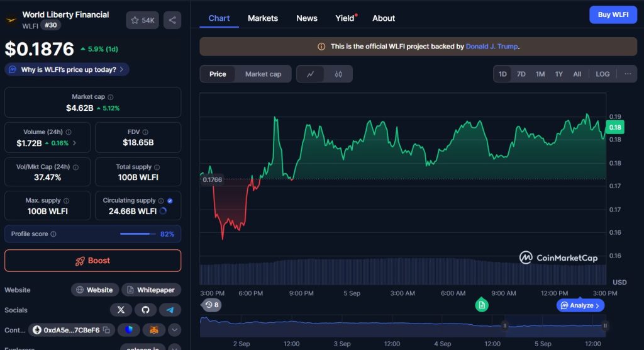Open the Yield tab
Screen dimensions: 644x350
coord(345,18)
